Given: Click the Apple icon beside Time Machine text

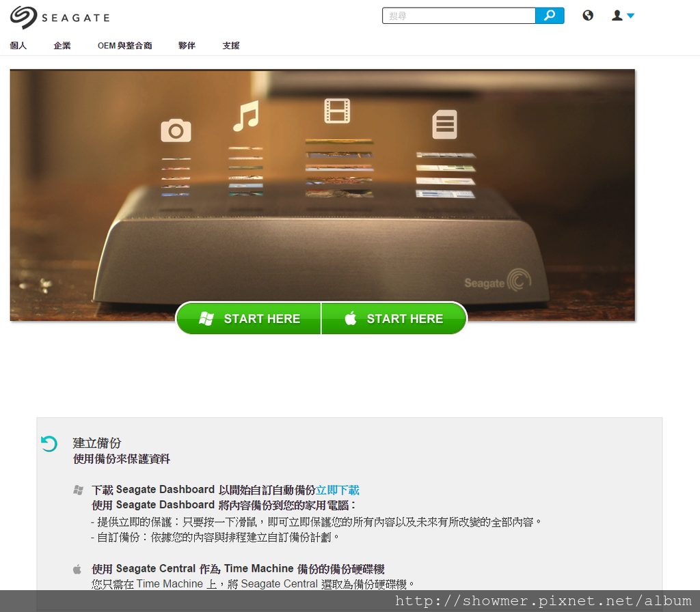Looking at the screenshot, I should click(77, 569).
